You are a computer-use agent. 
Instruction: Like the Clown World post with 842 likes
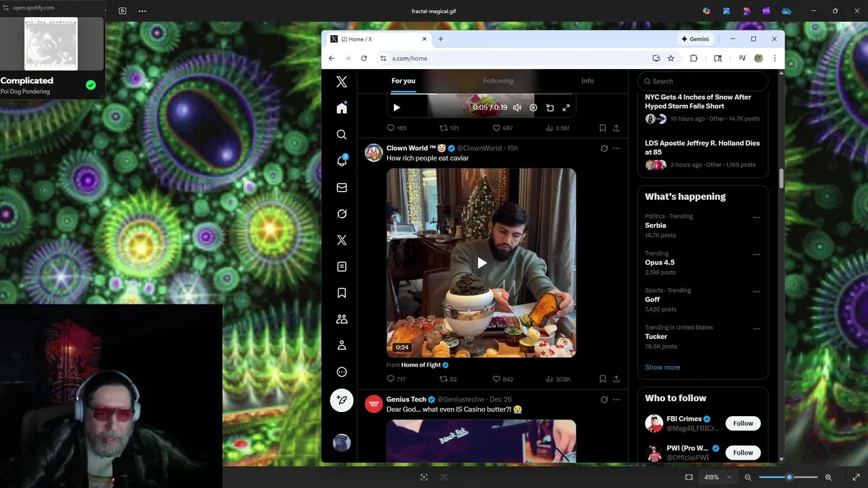pos(502,379)
